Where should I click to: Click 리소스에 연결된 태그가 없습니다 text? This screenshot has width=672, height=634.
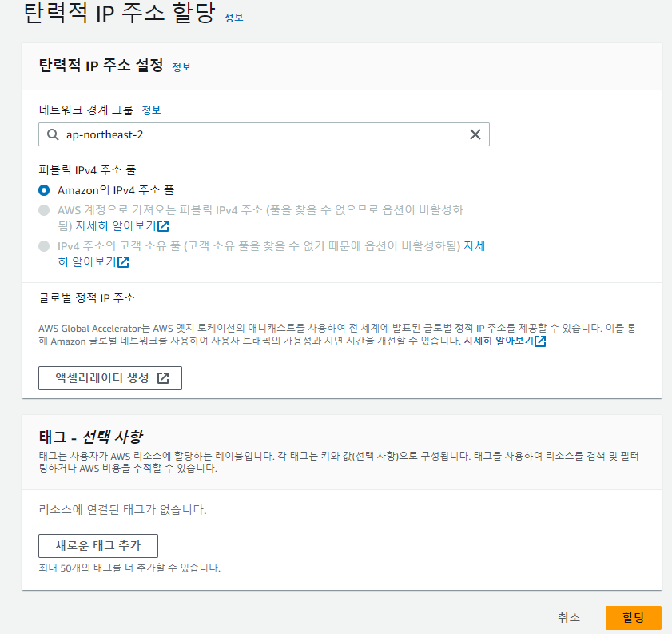click(x=122, y=510)
